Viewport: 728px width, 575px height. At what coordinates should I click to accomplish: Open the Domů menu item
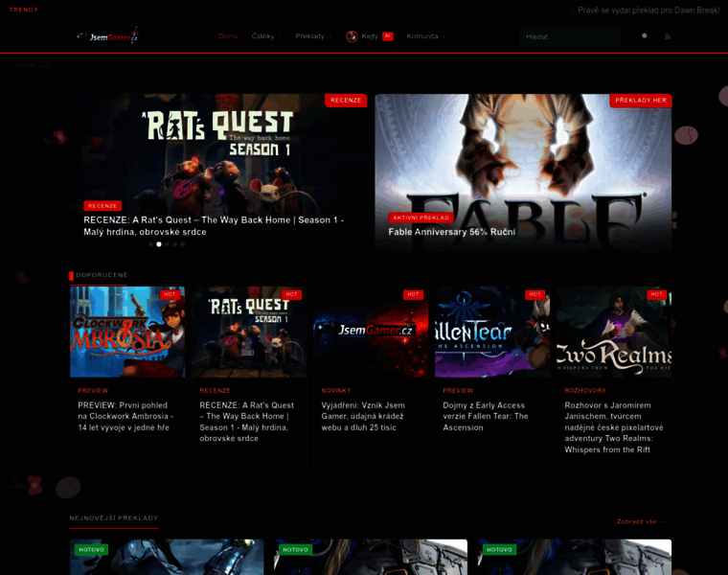(x=228, y=36)
